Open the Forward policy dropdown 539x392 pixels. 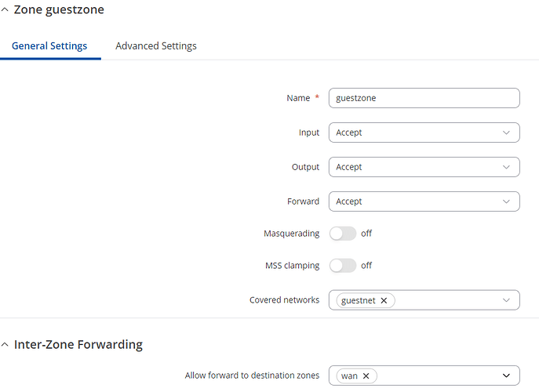[x=424, y=201]
